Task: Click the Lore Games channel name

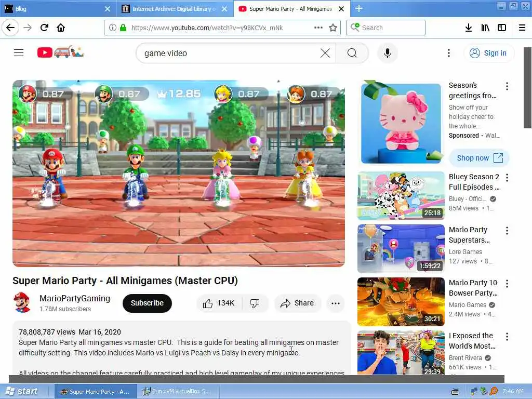Action: (x=465, y=252)
